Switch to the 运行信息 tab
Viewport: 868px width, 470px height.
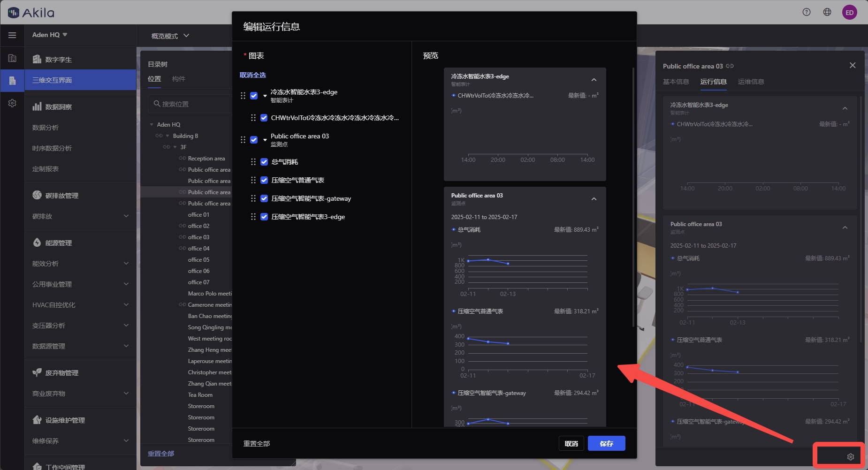[x=714, y=82]
